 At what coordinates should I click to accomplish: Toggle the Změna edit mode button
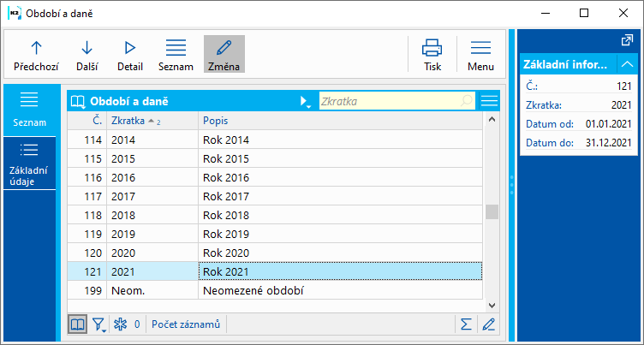224,54
